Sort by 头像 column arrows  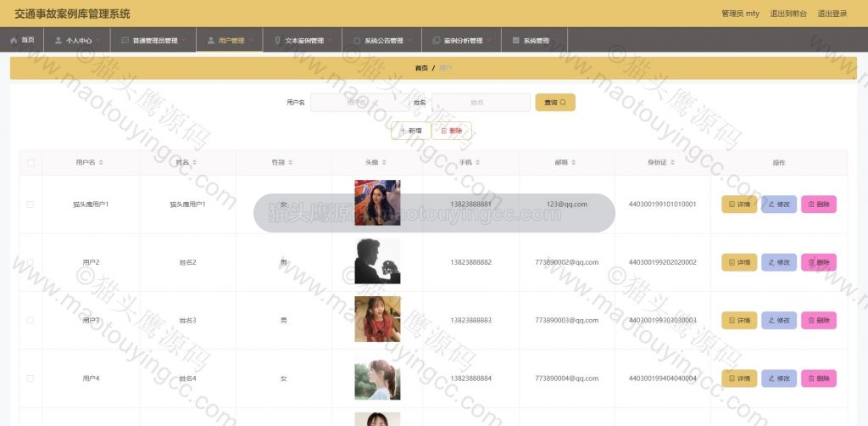pyautogui.click(x=384, y=162)
